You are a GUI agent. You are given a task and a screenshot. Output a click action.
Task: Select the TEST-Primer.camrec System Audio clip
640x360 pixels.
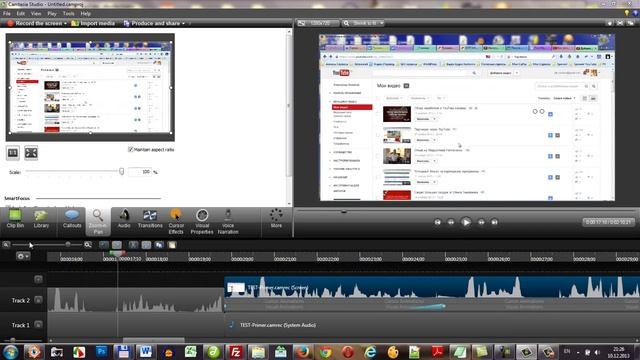coord(432,325)
